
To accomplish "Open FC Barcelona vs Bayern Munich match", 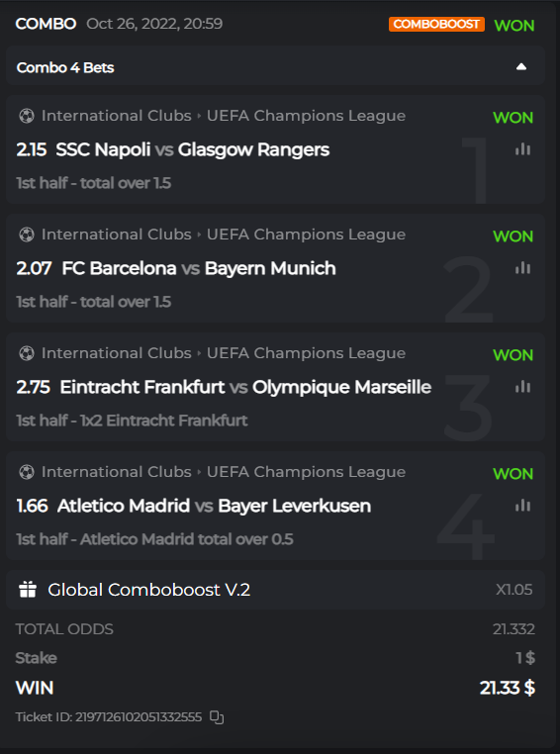I will [x=199, y=268].
